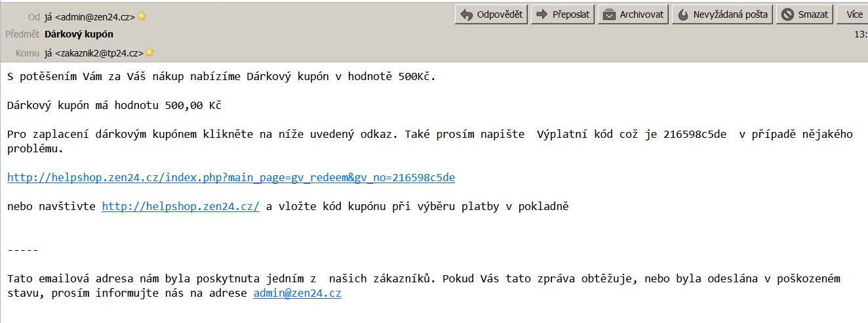Mark message as Nevyžádaná pošta
868x323 pixels.
(722, 14)
